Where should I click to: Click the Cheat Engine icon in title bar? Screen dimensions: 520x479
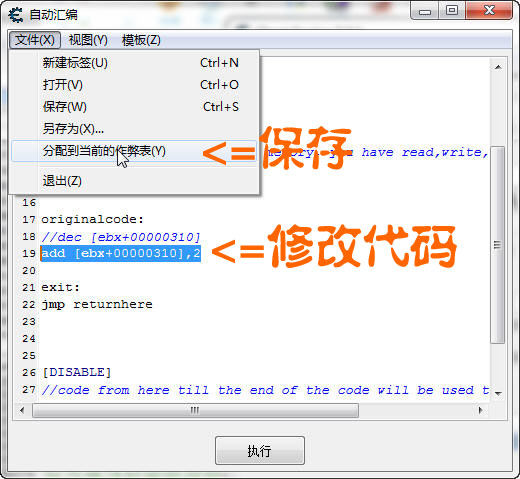coord(16,15)
